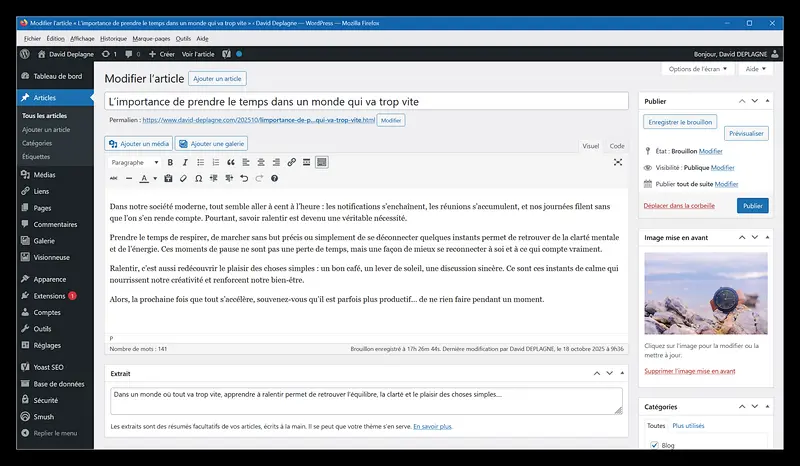Screen dimensions: 800x466
Task: Open the keyboard shortcuts help icon
Action: 275,179
